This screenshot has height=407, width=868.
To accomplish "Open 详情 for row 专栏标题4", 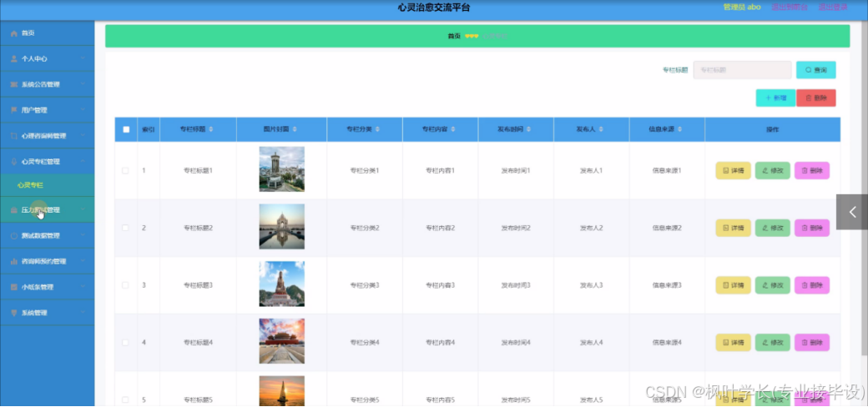I will [x=733, y=343].
